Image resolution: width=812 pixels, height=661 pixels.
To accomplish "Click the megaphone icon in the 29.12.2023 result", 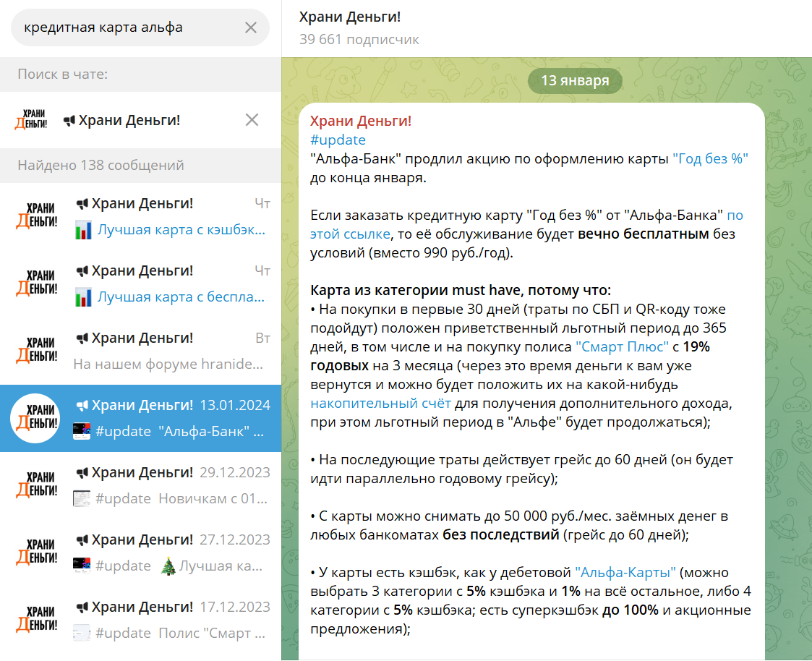I will [82, 473].
